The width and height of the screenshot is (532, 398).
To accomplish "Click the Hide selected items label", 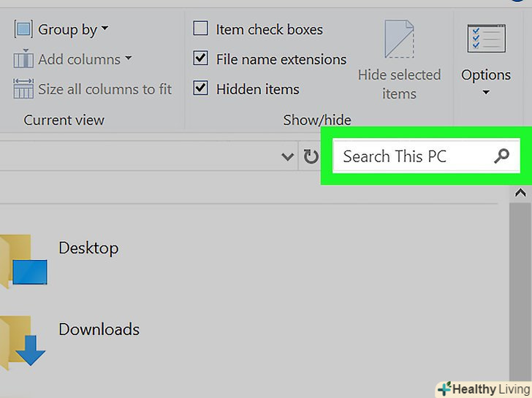I will point(399,84).
